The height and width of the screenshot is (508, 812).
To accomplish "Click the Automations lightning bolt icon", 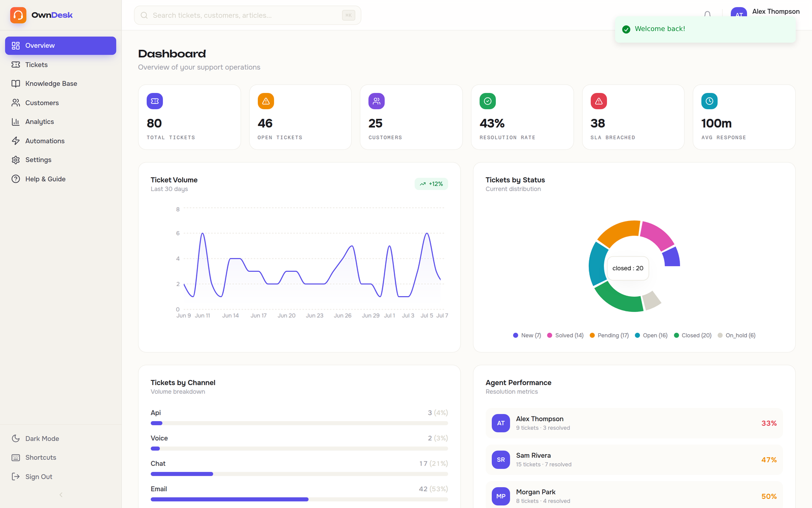I will (x=16, y=141).
